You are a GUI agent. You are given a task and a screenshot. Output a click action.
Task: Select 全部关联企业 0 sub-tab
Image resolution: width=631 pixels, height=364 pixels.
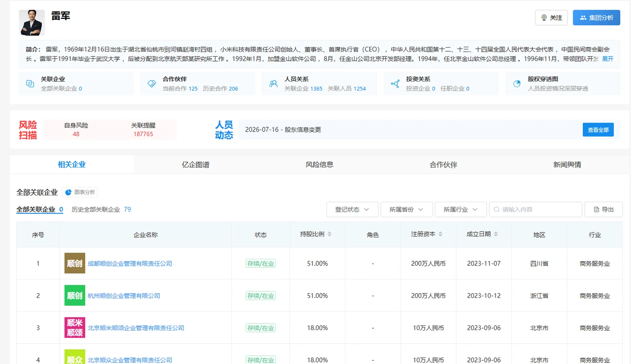(39, 210)
